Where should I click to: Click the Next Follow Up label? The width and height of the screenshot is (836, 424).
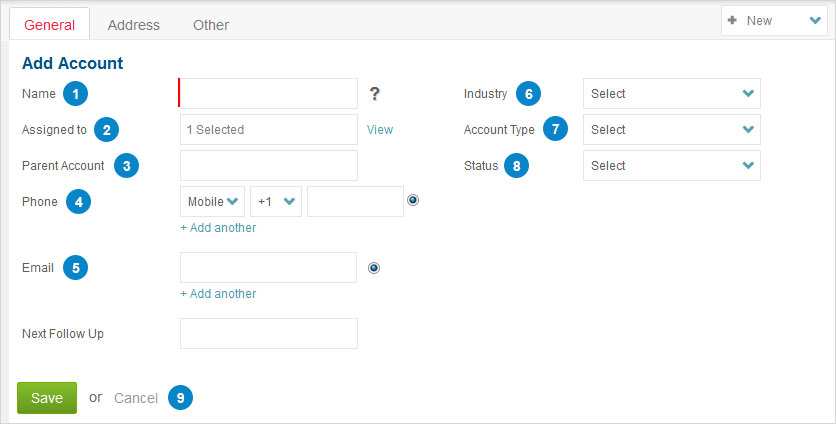click(63, 334)
